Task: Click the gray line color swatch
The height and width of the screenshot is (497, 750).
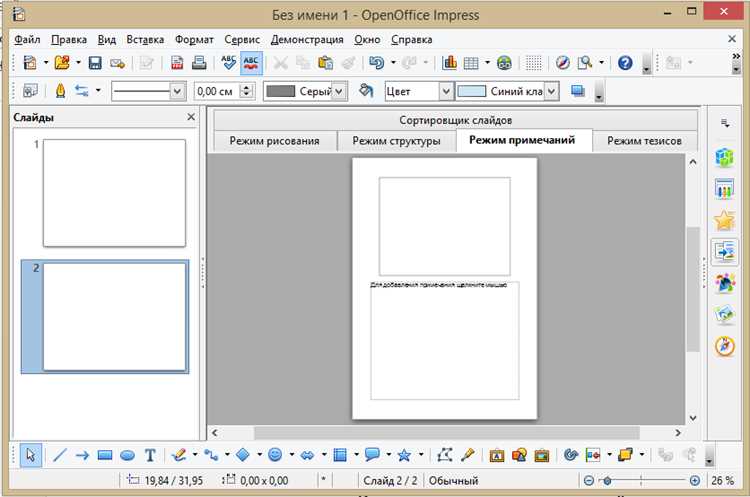Action: [280, 91]
